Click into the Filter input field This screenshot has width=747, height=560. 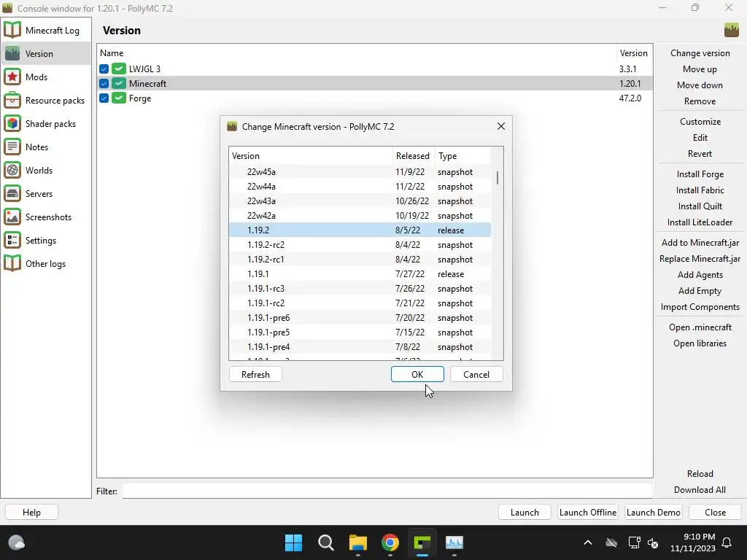[x=387, y=491]
